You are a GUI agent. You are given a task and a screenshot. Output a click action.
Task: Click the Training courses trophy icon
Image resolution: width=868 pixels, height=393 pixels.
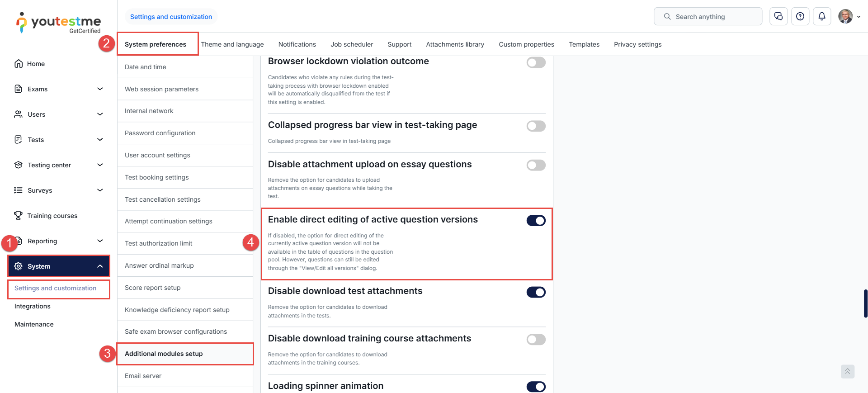19,216
